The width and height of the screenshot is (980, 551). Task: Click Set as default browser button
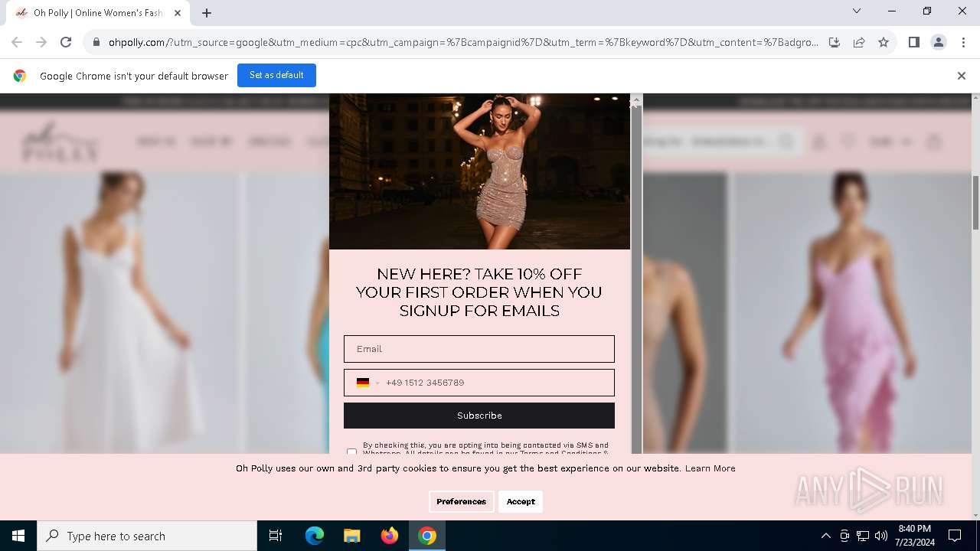coord(276,76)
